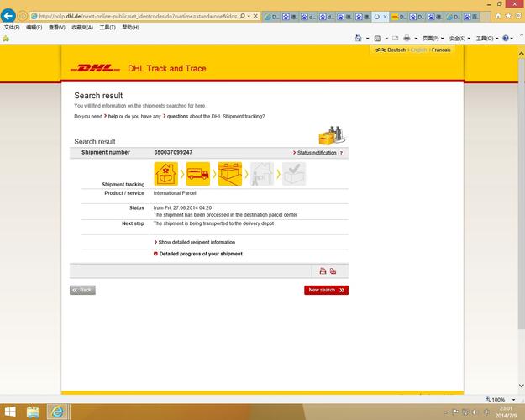525x420 pixels.
Task: Switch language to Deutsch
Action: click(x=396, y=50)
